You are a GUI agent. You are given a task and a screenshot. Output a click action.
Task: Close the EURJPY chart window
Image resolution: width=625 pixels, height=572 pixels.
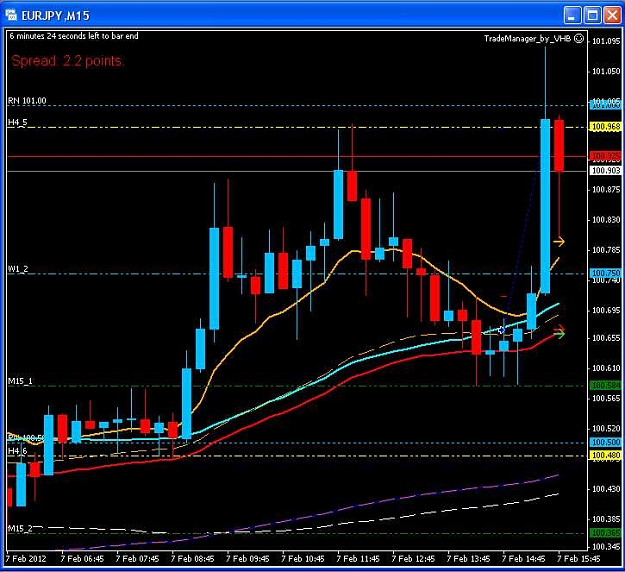(x=612, y=15)
